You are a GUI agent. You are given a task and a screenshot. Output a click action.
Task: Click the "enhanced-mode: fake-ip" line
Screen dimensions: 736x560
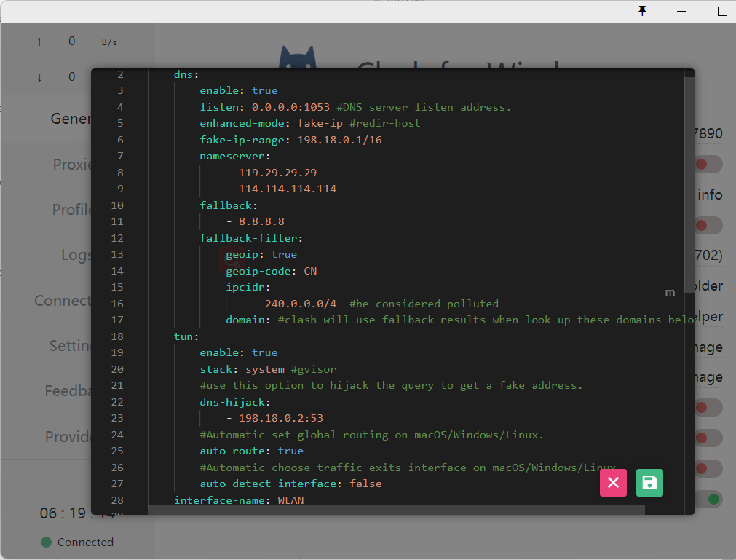[272, 124]
